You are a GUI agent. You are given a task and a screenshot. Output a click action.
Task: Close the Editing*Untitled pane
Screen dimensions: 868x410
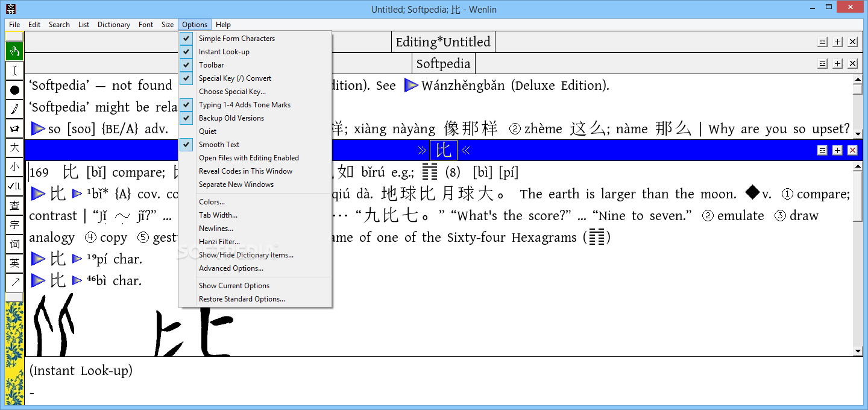pos(852,42)
